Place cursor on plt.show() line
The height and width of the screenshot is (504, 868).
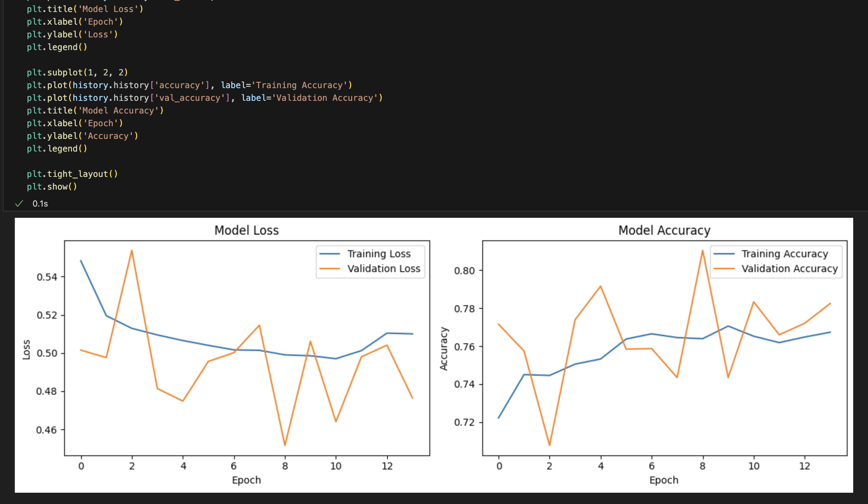coord(52,186)
